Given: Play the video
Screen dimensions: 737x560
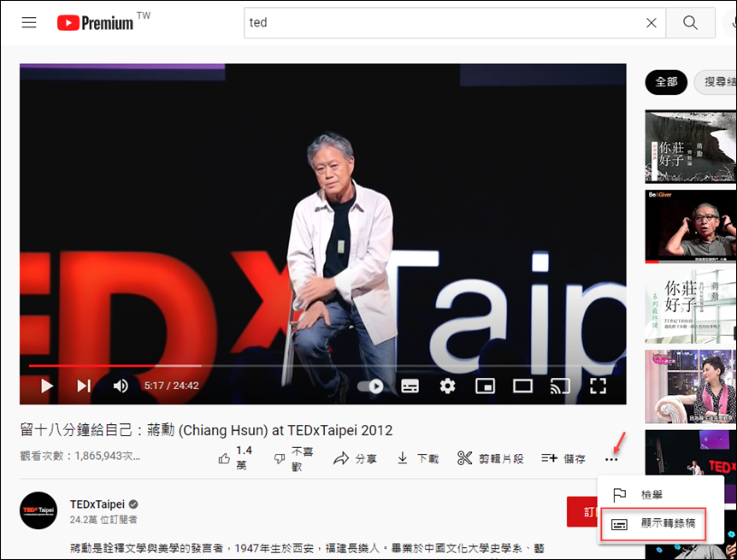Looking at the screenshot, I should [46, 386].
